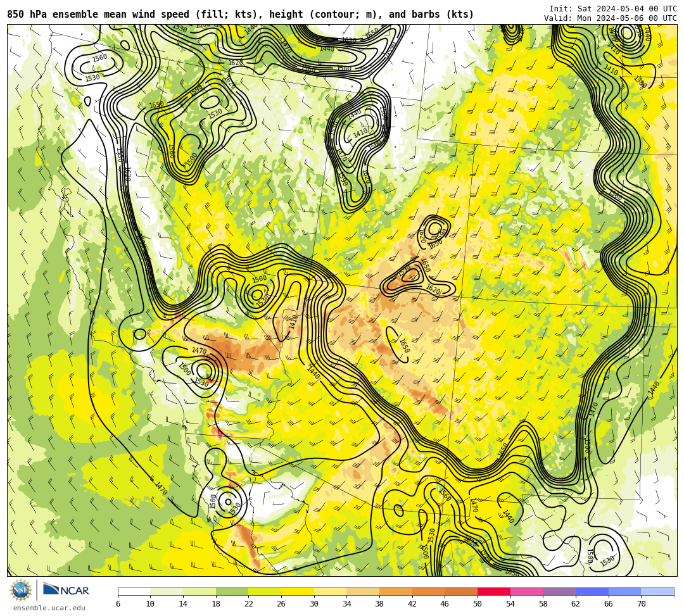Viewport: 684px width, 616px height.
Task: Pick the red 50–54 kts colorbar segment
Action: (x=494, y=591)
